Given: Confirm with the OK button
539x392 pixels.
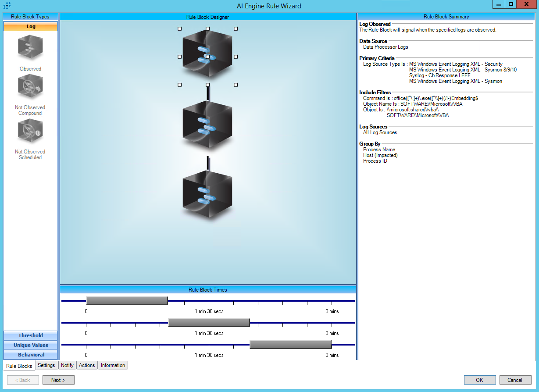Looking at the screenshot, I should (479, 380).
